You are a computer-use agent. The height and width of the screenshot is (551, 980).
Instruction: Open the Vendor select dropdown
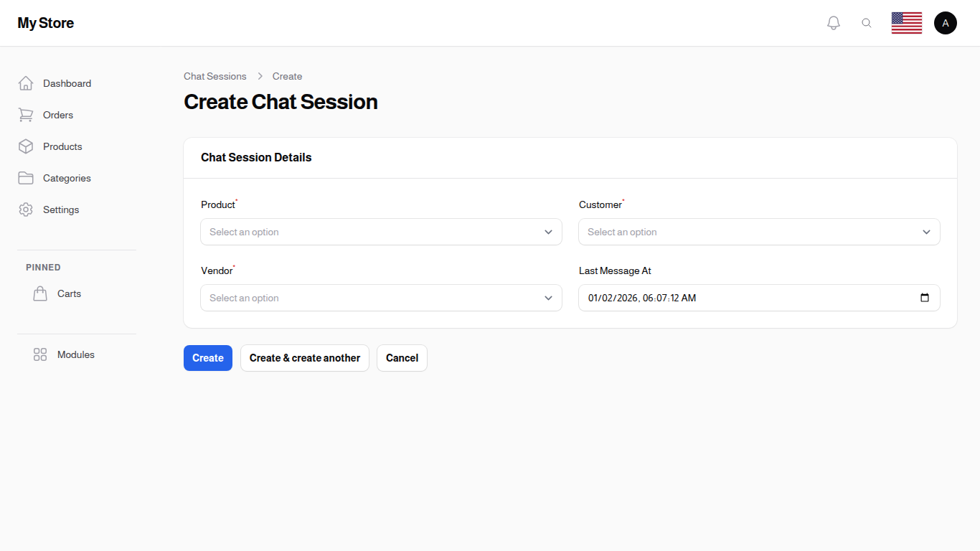pos(381,298)
